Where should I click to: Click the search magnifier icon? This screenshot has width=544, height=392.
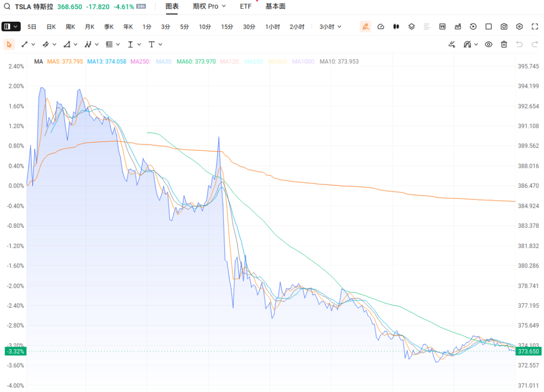(x=7, y=7)
